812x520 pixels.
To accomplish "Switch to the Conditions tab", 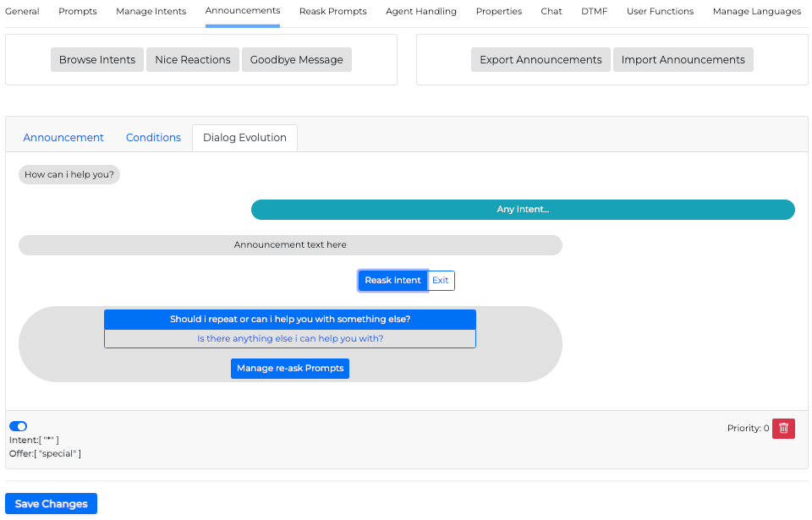I will [x=153, y=138].
